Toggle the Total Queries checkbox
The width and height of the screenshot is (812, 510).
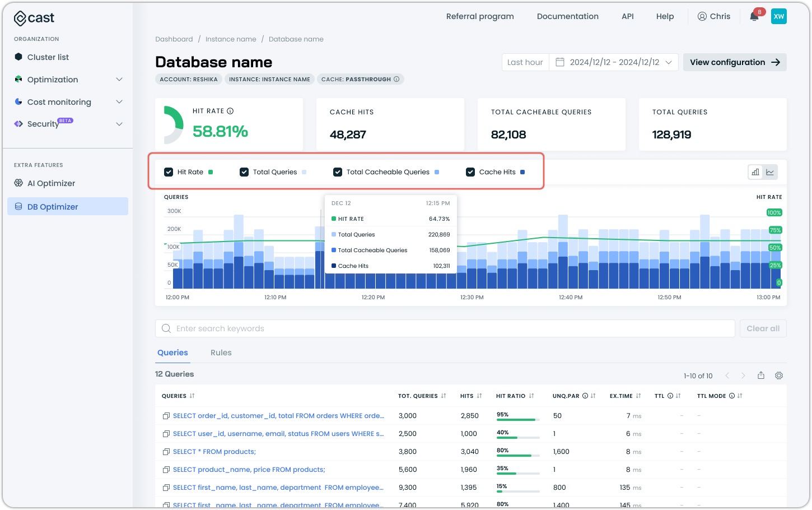tap(244, 172)
